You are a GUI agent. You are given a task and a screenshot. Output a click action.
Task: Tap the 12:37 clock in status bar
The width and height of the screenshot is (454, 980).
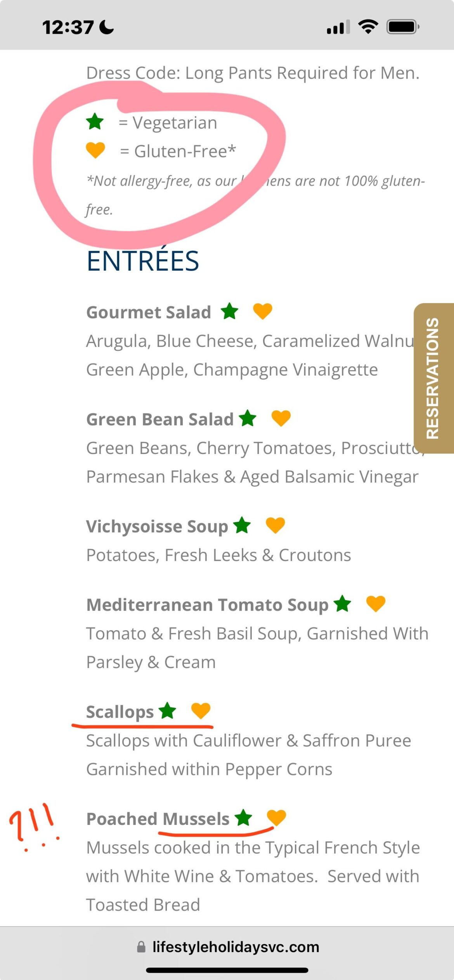[68, 28]
